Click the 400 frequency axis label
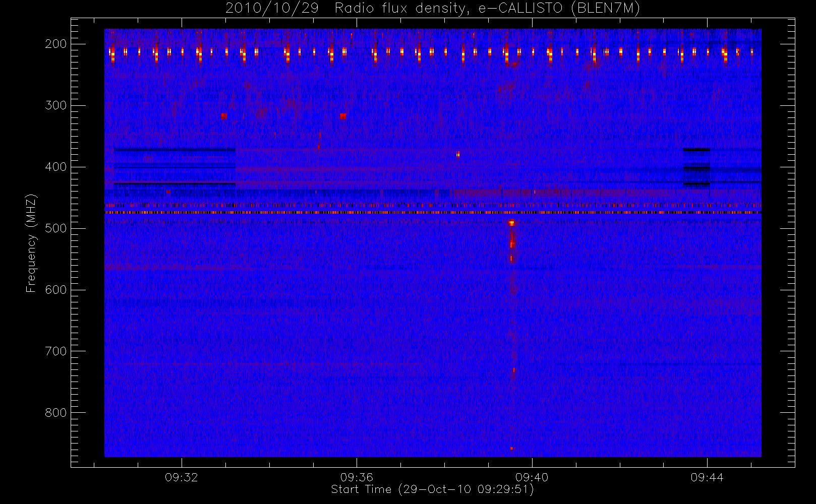 (x=56, y=167)
